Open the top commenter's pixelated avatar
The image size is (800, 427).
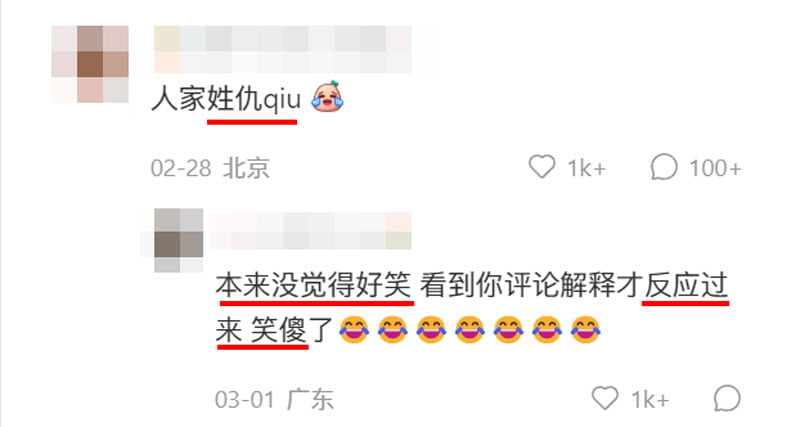point(90,64)
